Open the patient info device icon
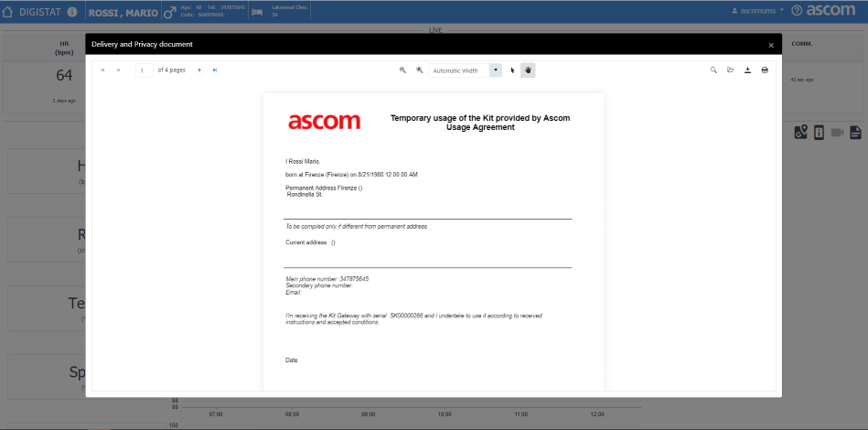868x430 pixels. click(819, 133)
